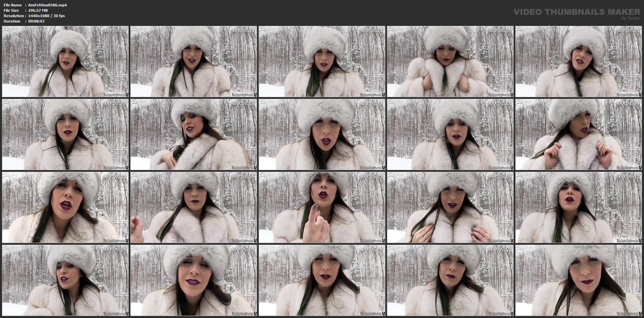Image resolution: width=644 pixels, height=318 pixels.
Task: Pick the 00:06:13 video frame
Action: click(x=578, y=207)
